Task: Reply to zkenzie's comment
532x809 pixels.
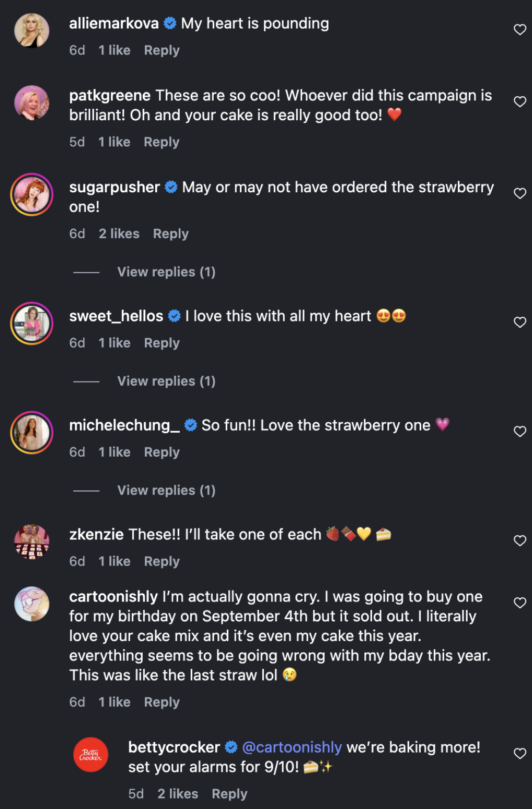Action: (161, 561)
